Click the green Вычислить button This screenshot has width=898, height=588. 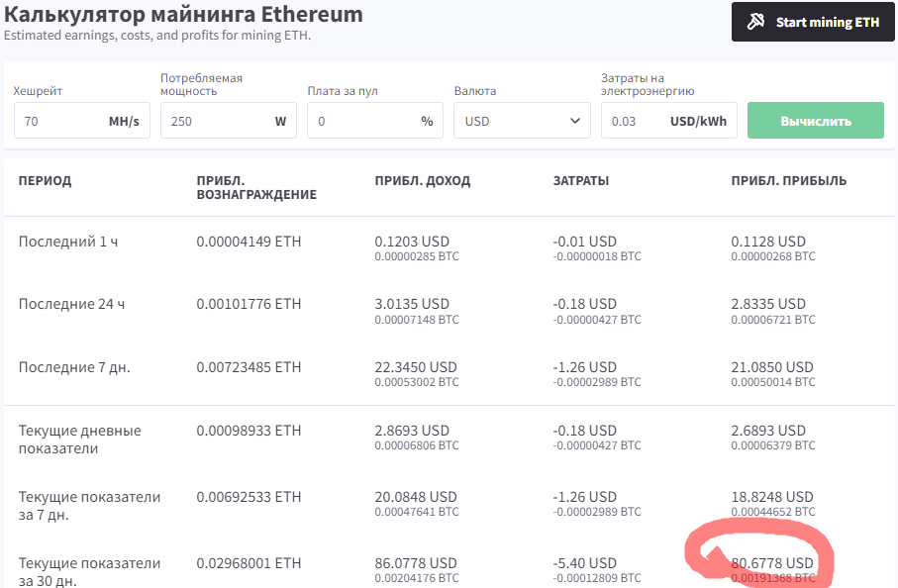point(815,121)
